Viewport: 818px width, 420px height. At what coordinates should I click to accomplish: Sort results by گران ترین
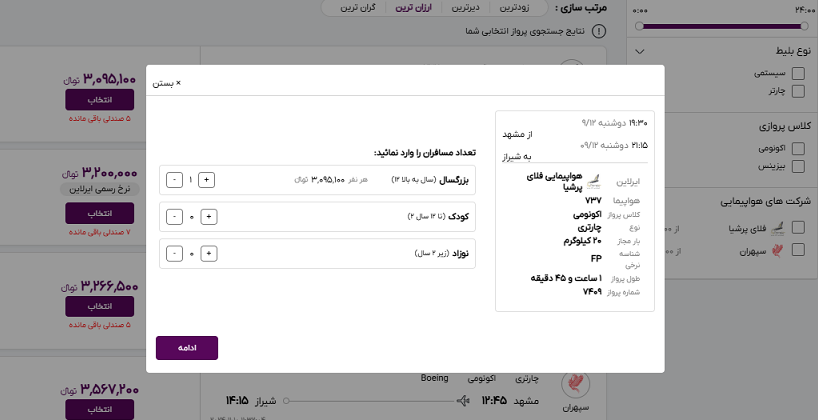point(358,8)
